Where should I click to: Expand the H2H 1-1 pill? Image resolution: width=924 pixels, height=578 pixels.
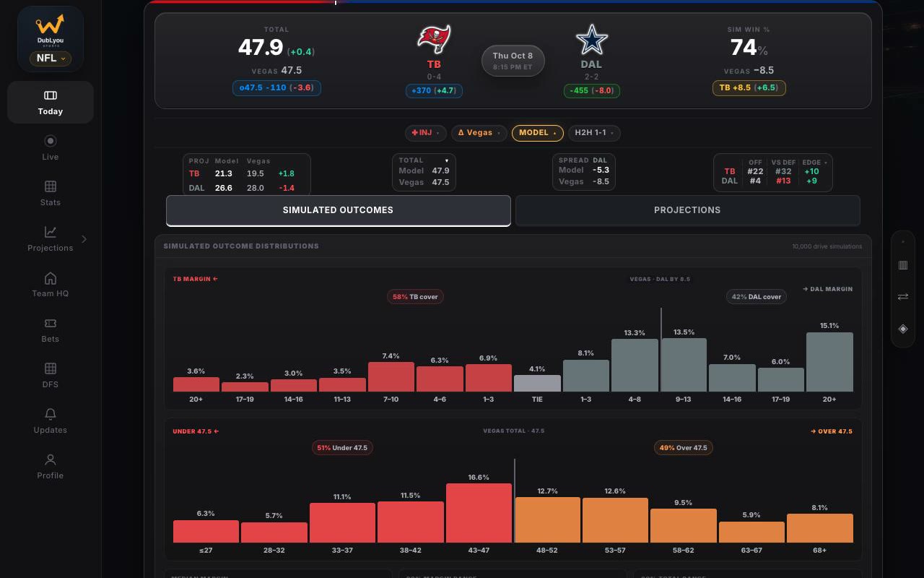(x=594, y=133)
